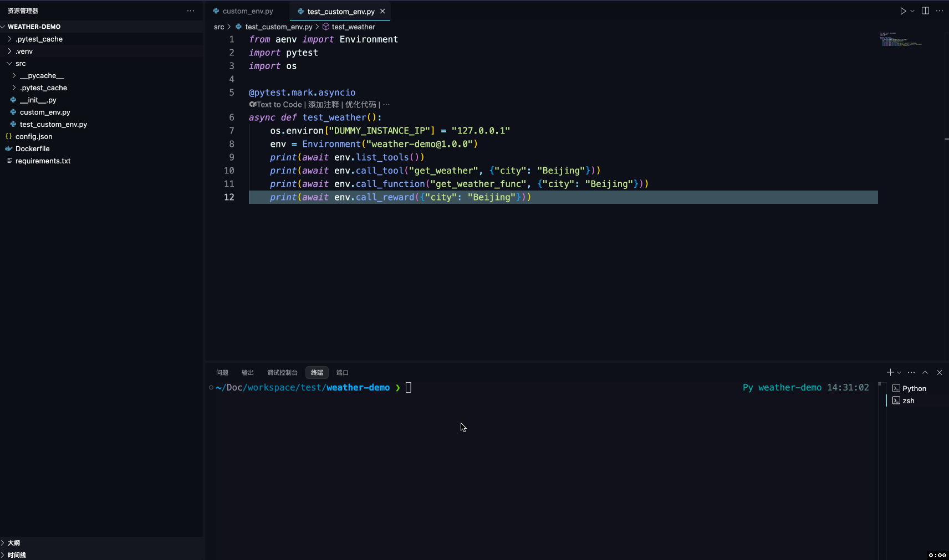Run the test_custom_env.py file
Screen dimensions: 949x560
pos(903,11)
